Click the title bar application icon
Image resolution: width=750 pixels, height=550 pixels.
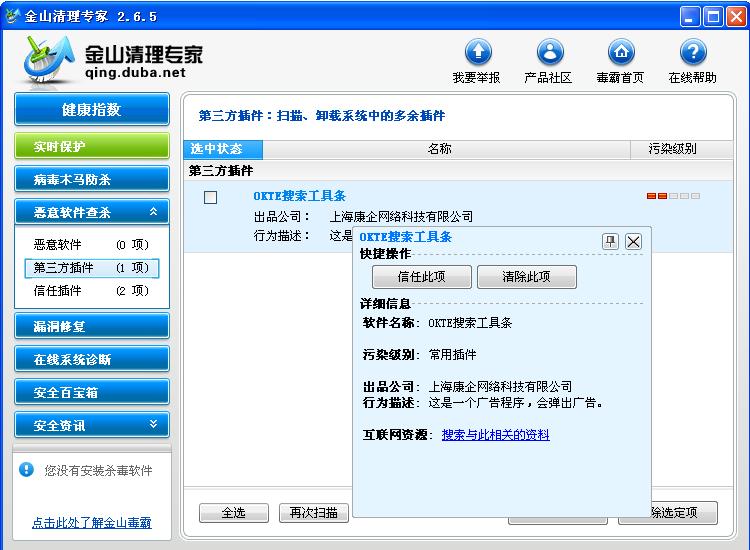pyautogui.click(x=12, y=16)
